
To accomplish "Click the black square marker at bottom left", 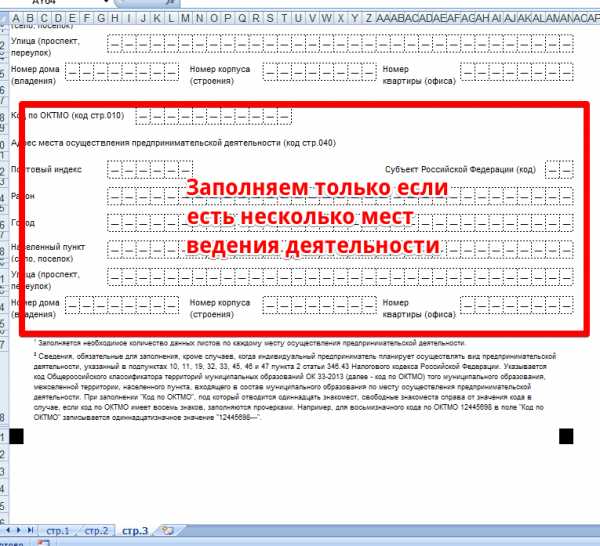I will (x=16, y=436).
